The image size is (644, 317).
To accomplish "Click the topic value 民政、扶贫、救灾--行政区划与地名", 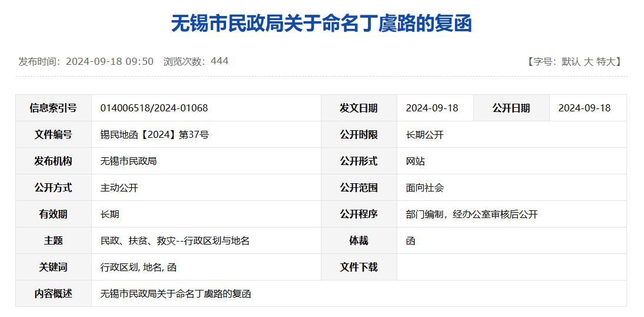I will (175, 241).
